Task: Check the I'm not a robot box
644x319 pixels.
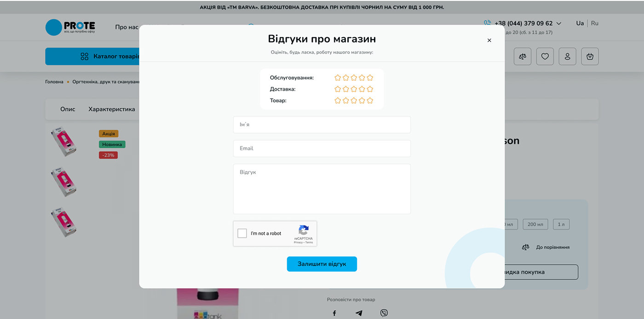Action: point(242,233)
